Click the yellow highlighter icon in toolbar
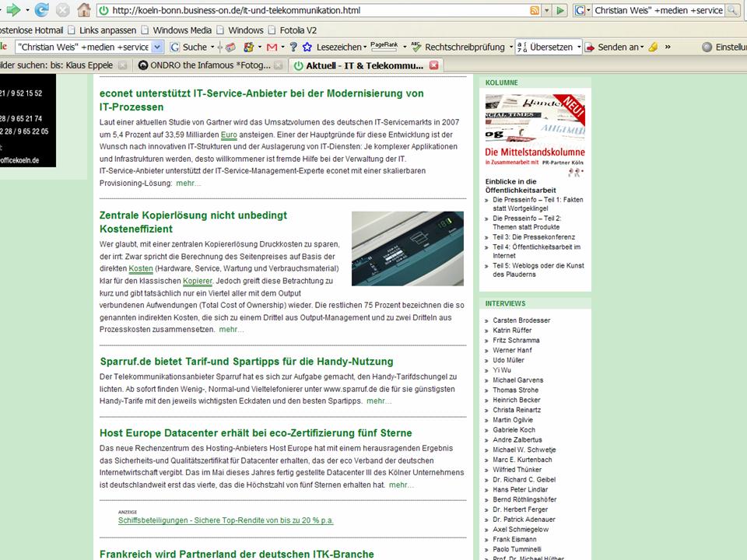 point(653,47)
